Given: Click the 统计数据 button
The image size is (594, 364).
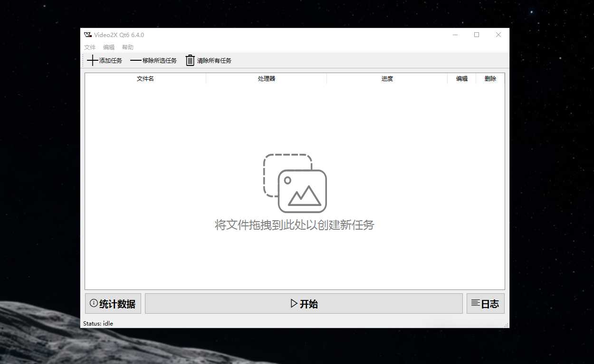Looking at the screenshot, I should pos(113,304).
